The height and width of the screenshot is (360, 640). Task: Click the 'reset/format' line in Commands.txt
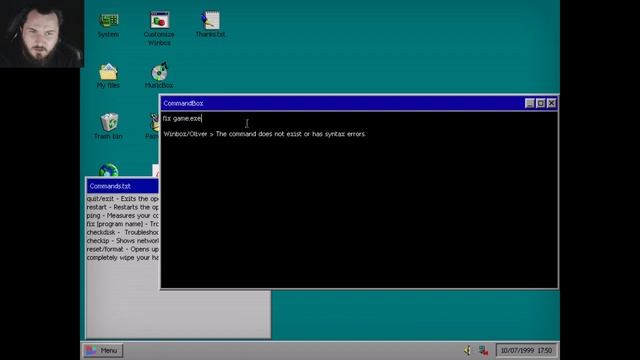122,249
